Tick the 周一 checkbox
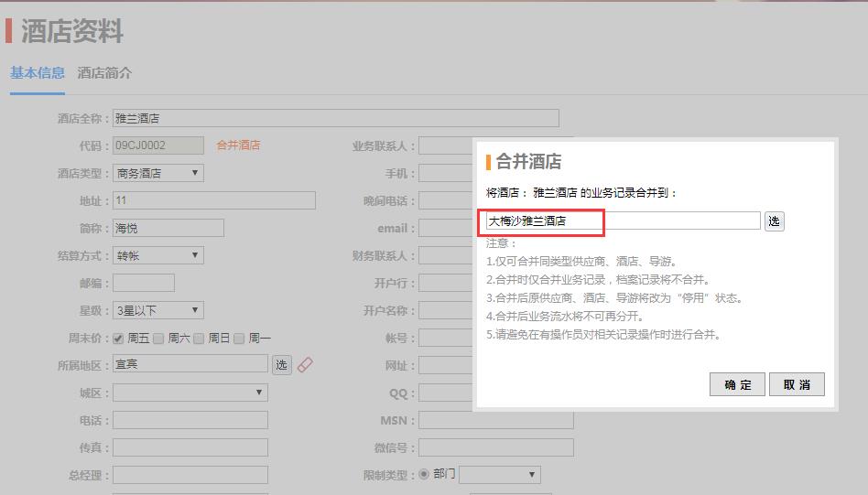The image size is (868, 495). click(x=239, y=339)
